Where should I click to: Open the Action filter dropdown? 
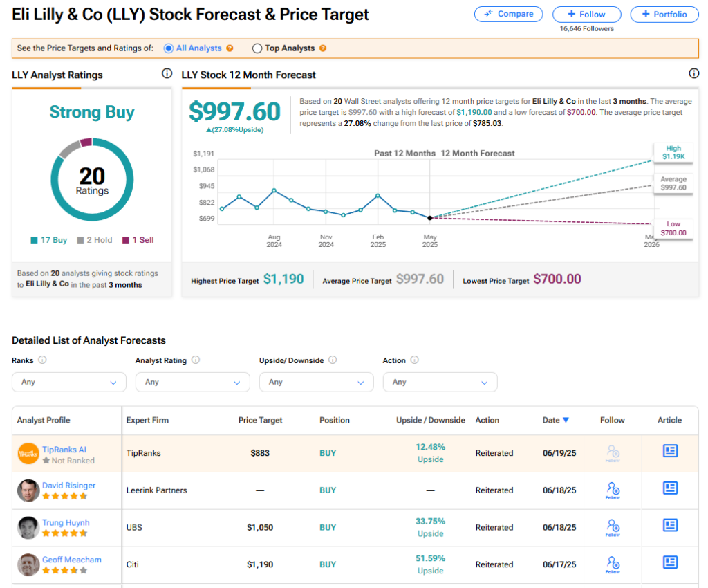pos(440,382)
